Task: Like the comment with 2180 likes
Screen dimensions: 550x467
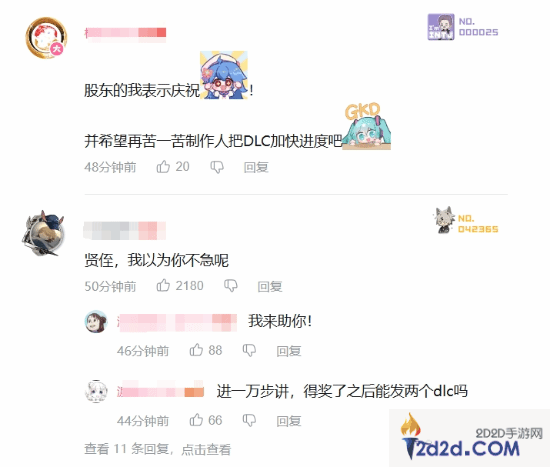Action: pyautogui.click(x=163, y=285)
